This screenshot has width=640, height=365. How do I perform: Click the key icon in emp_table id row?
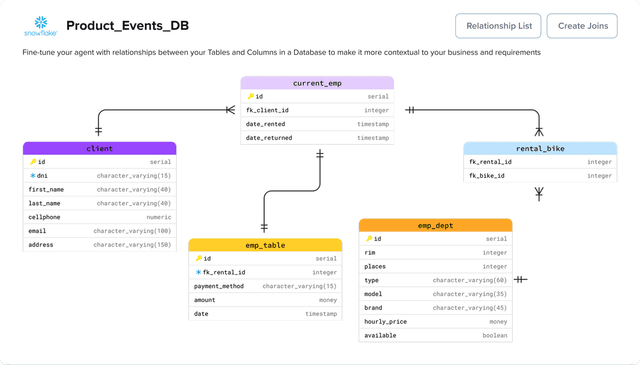click(x=199, y=258)
